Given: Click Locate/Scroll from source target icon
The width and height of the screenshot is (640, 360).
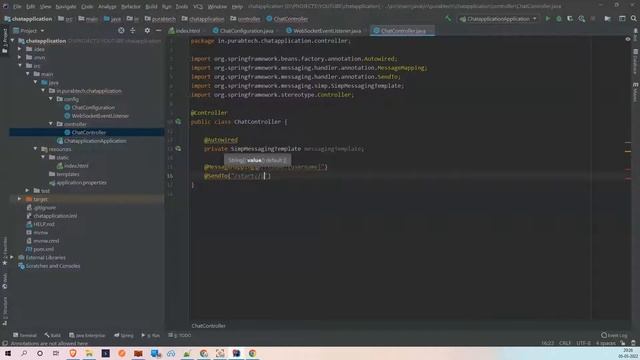Looking at the screenshot, I should [x=121, y=31].
